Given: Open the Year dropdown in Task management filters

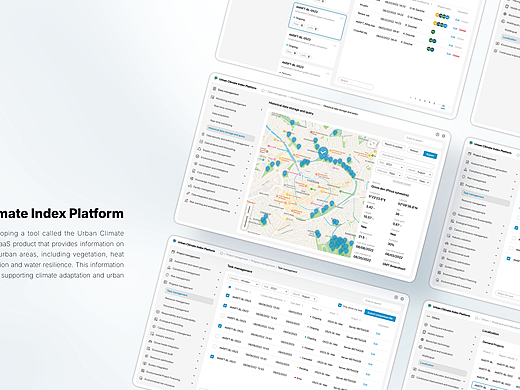Looking at the screenshot, I should [x=275, y=289].
